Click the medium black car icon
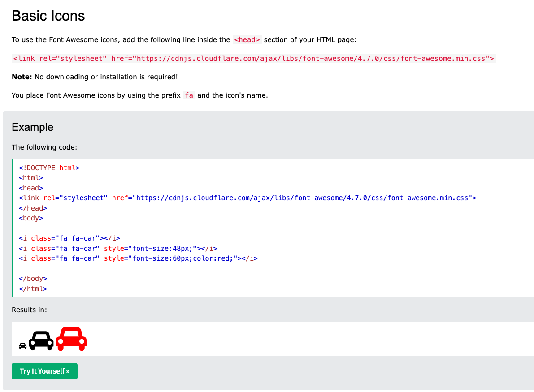Image resolution: width=534 pixels, height=392 pixels. (x=41, y=341)
